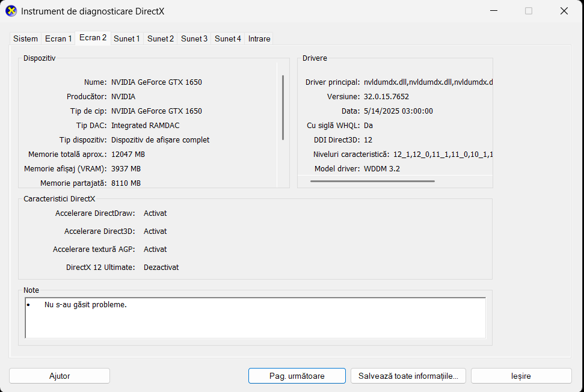The image size is (584, 392).
Task: Click the Niveluri caracteristică values list
Action: click(443, 155)
